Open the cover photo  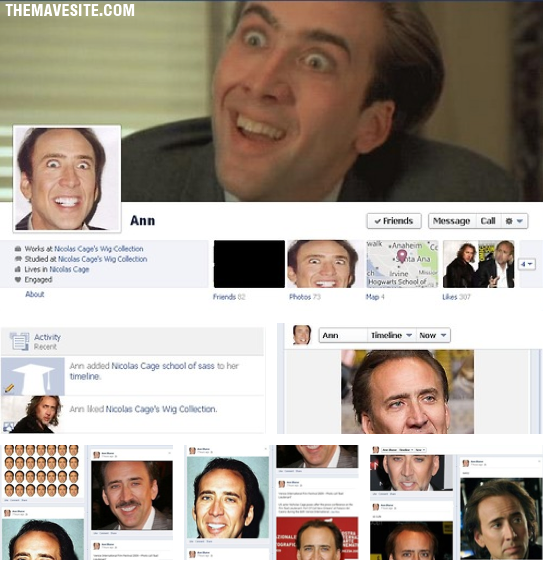point(271,101)
